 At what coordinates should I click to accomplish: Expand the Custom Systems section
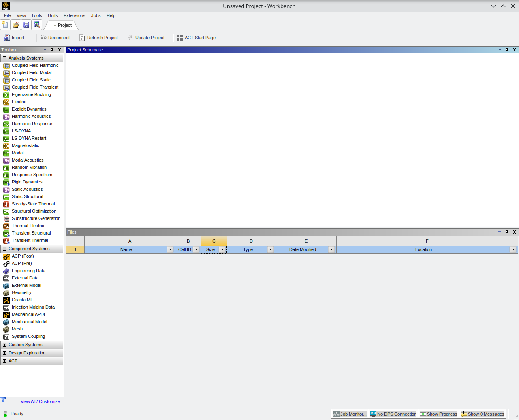tap(5, 345)
